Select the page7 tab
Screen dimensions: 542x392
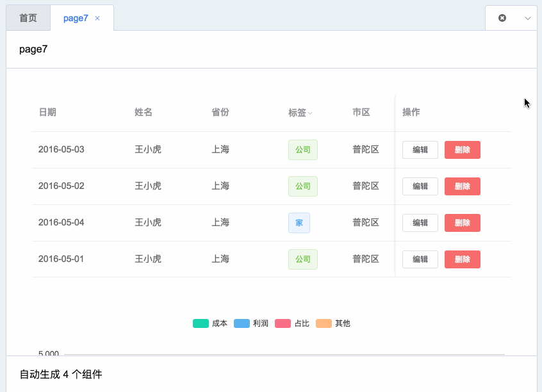click(76, 18)
